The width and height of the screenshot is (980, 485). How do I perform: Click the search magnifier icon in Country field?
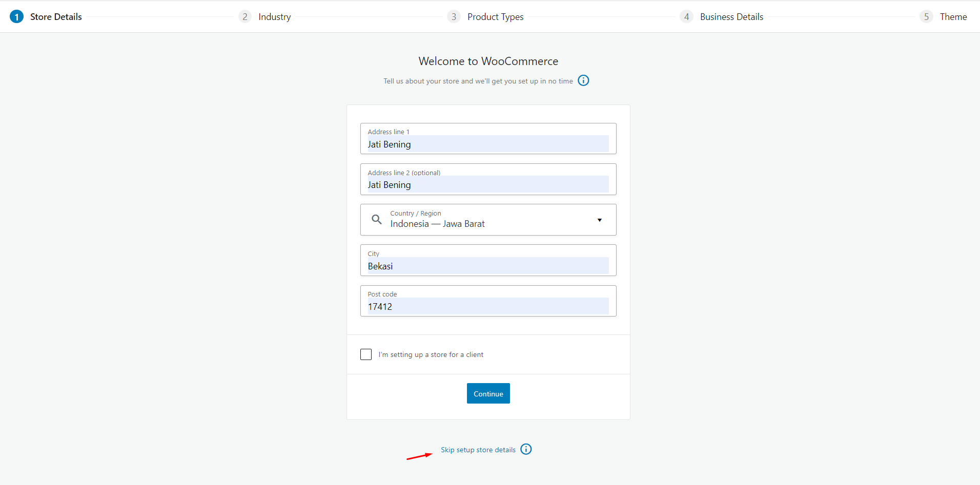tap(377, 220)
